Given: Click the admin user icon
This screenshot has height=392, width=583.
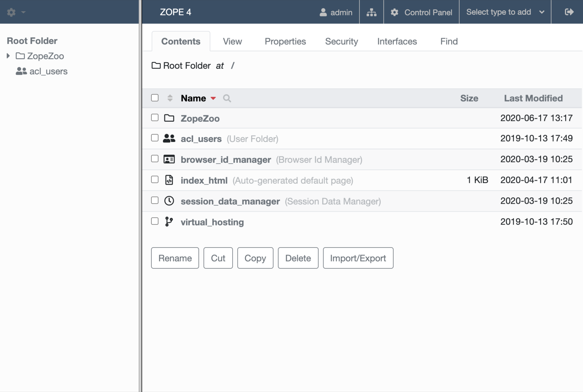Looking at the screenshot, I should tap(323, 12).
